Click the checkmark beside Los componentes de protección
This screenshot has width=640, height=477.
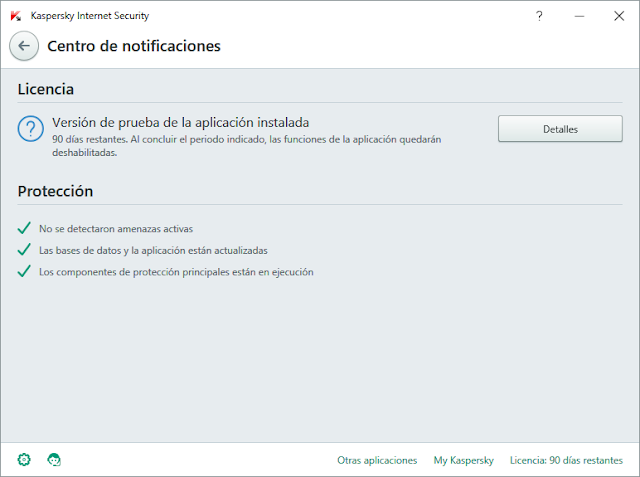pyautogui.click(x=24, y=271)
